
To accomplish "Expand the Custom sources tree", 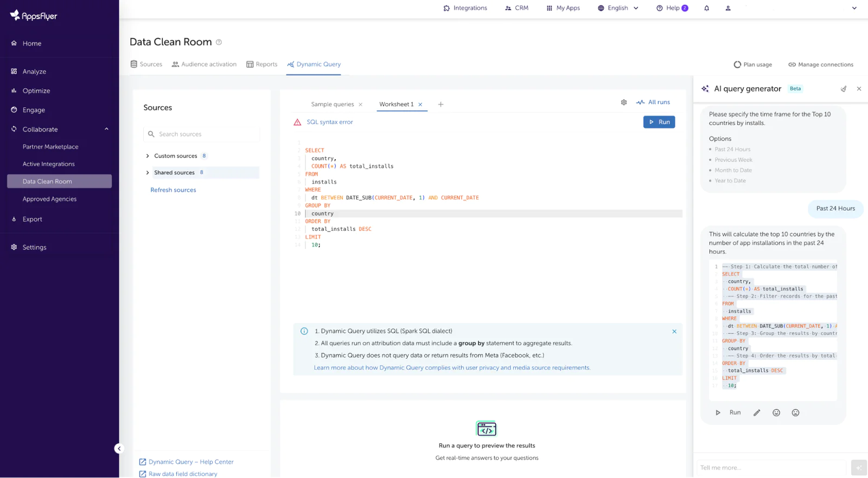I will (x=148, y=156).
